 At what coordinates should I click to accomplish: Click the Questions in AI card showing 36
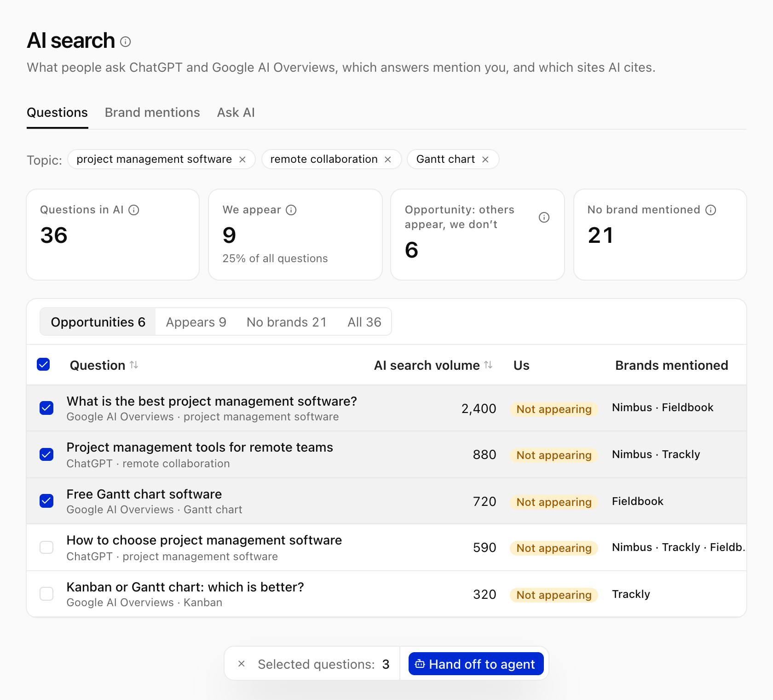(x=113, y=235)
